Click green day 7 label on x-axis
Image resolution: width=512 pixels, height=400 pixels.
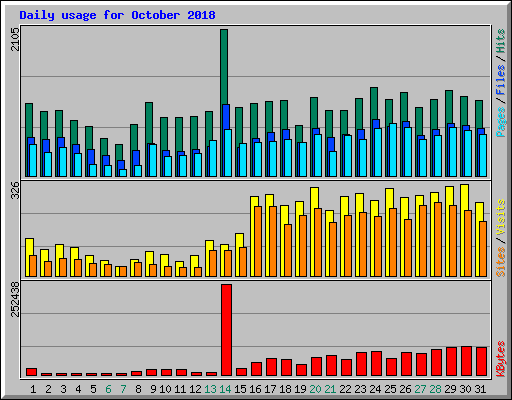pyautogui.click(x=123, y=389)
